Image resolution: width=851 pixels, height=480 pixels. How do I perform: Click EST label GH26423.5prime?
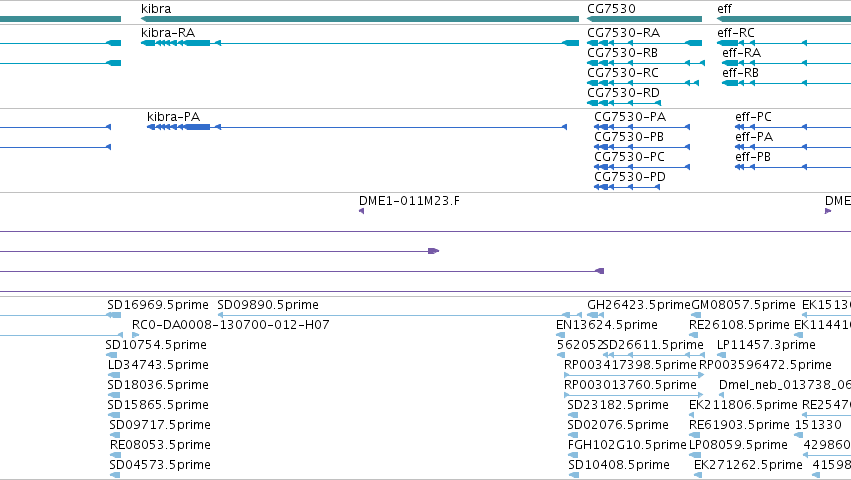[639, 305]
